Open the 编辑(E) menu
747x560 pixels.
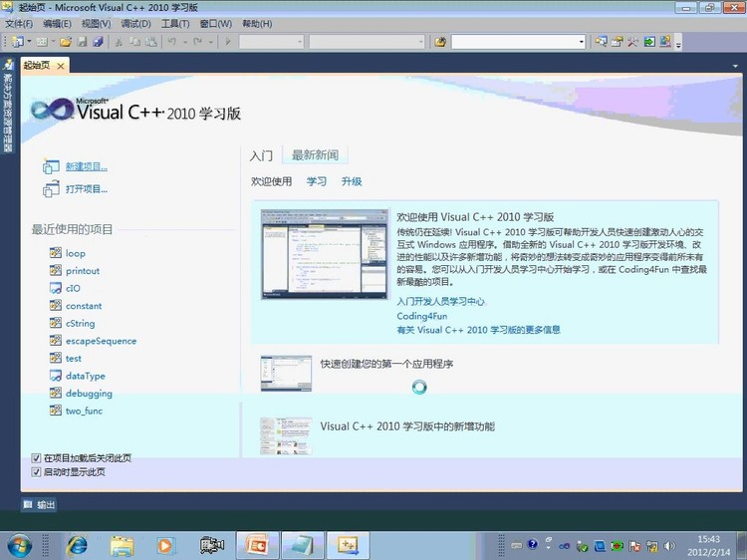click(57, 23)
